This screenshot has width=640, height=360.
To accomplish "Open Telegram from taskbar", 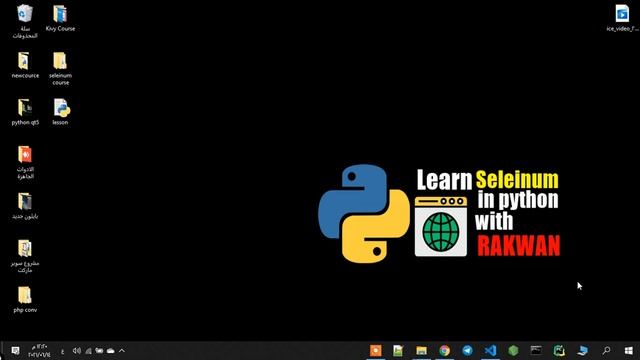I will pyautogui.click(x=467, y=351).
